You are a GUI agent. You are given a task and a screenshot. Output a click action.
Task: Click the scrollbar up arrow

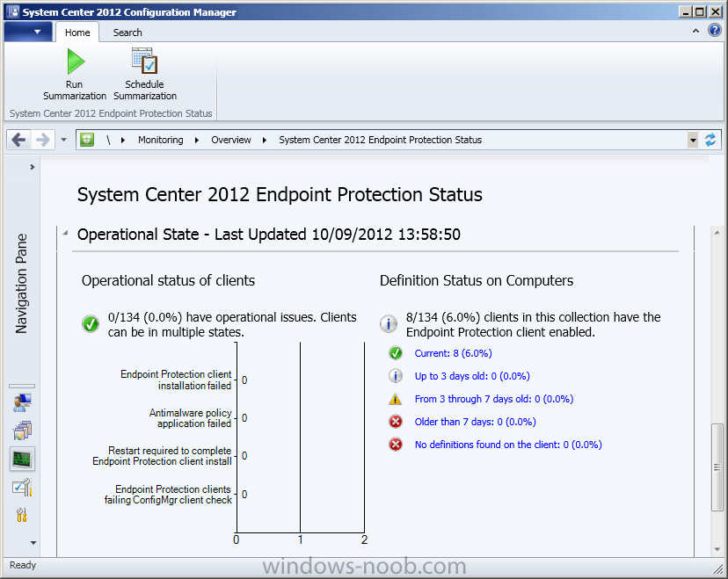tap(717, 232)
